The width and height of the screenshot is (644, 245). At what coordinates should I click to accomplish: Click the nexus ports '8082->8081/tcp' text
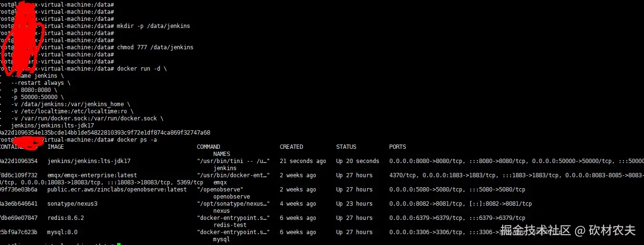point(460,204)
